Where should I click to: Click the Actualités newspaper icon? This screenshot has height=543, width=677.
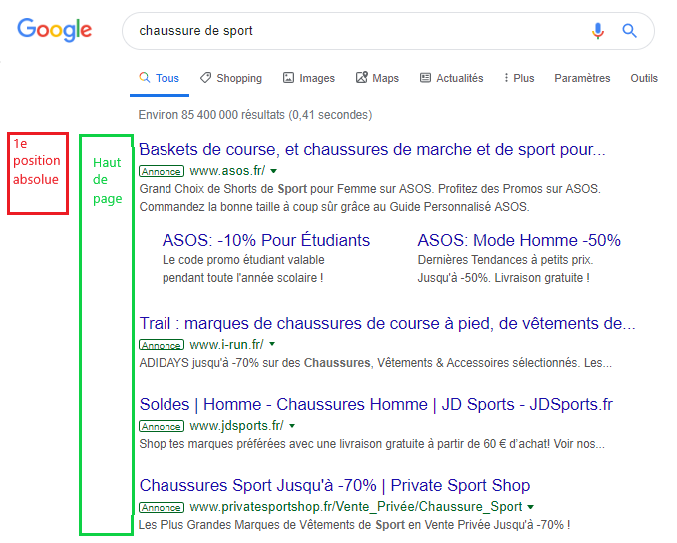pos(425,78)
